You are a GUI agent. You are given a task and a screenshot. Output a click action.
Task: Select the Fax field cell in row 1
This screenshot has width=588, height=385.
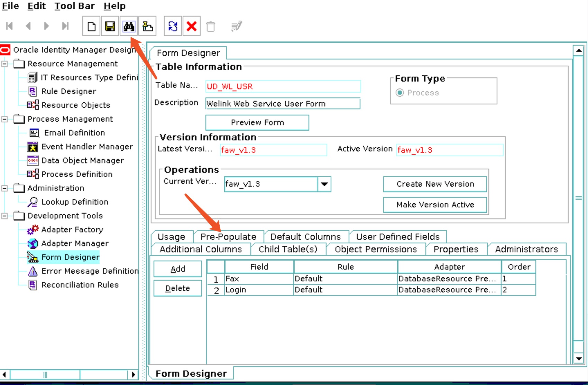point(259,279)
